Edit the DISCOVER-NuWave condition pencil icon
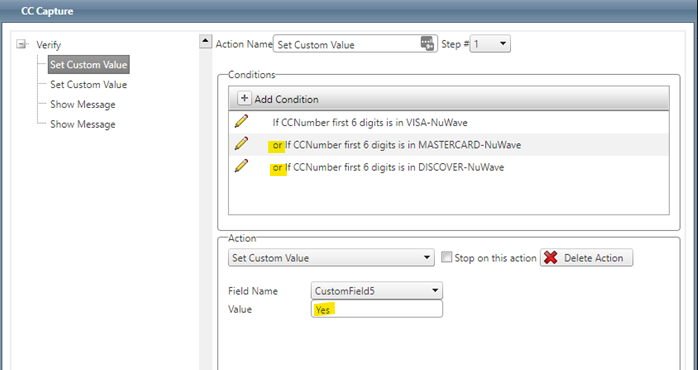The image size is (698, 370). pos(241,166)
